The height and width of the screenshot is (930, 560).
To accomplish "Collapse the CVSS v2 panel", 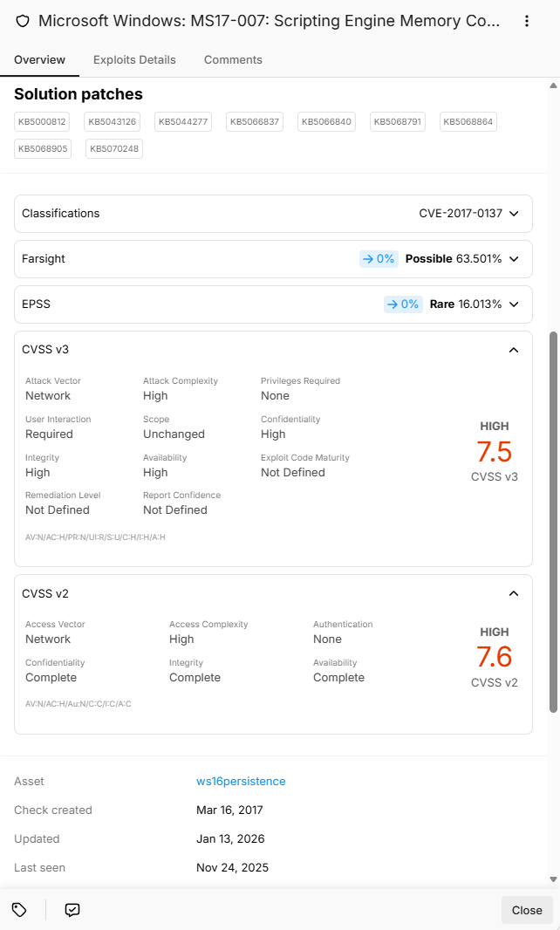I will pos(515,594).
